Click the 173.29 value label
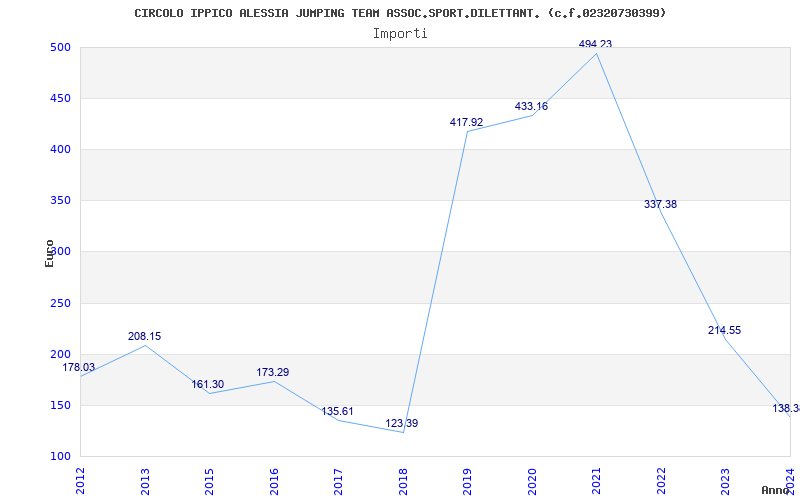Image resolution: width=800 pixels, height=500 pixels. click(x=272, y=372)
